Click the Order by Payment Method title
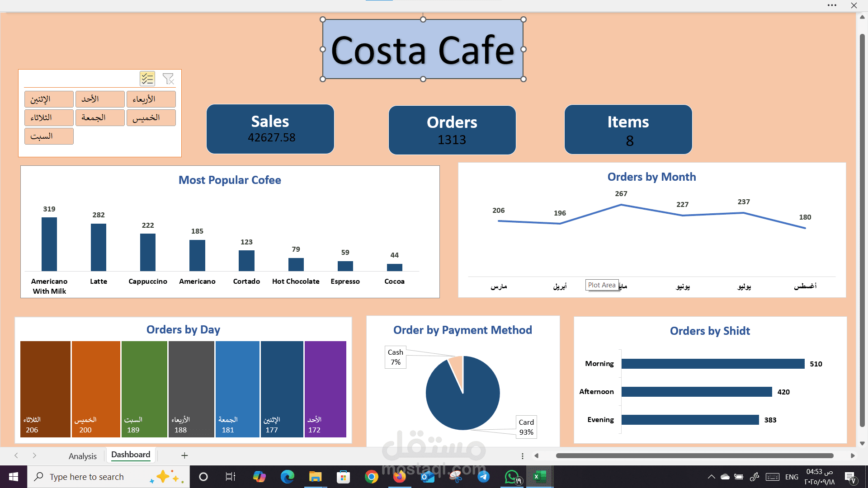The image size is (868, 488). pos(462,330)
